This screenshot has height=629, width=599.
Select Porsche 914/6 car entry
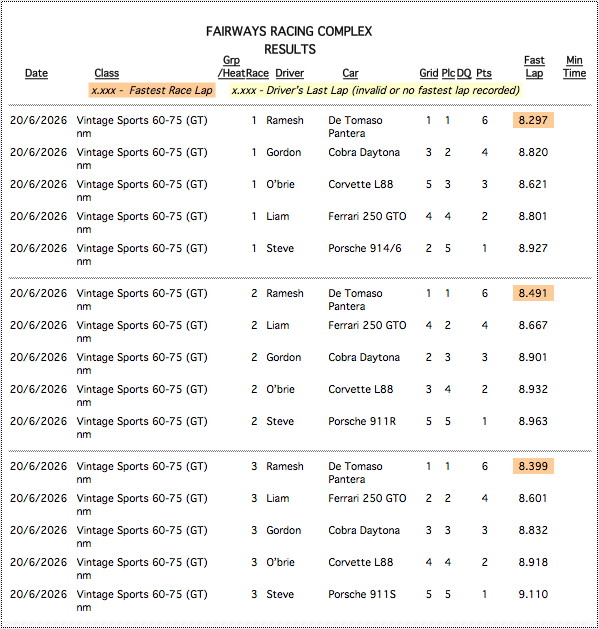(365, 248)
